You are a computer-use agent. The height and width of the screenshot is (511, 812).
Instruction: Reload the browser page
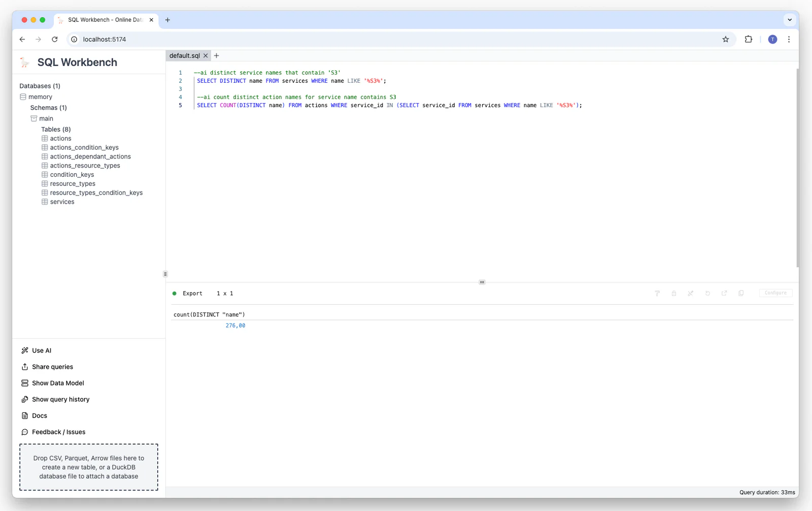tap(55, 39)
